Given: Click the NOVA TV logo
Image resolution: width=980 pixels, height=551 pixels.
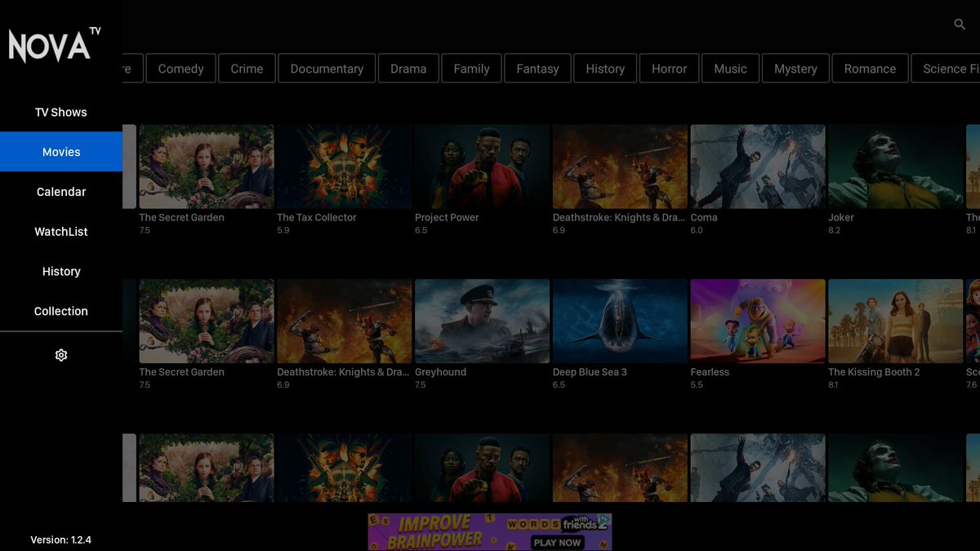Looking at the screenshot, I should tap(51, 45).
